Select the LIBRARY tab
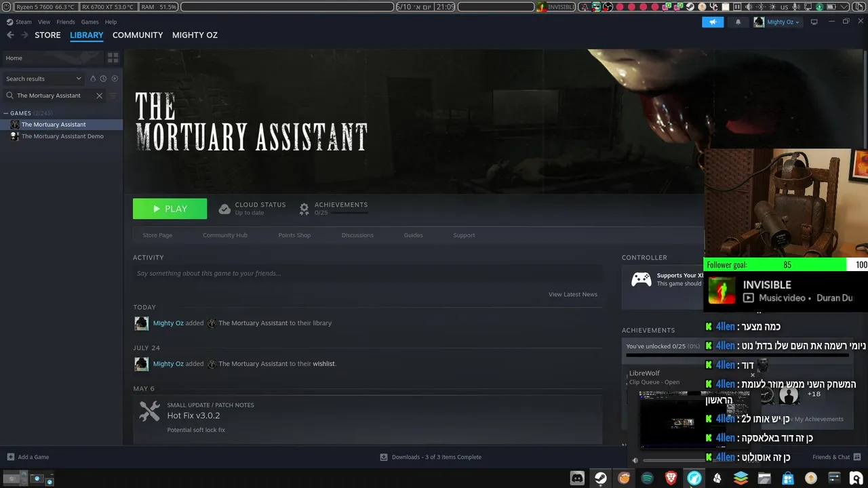Screen dimensions: 868x488 pos(87,35)
